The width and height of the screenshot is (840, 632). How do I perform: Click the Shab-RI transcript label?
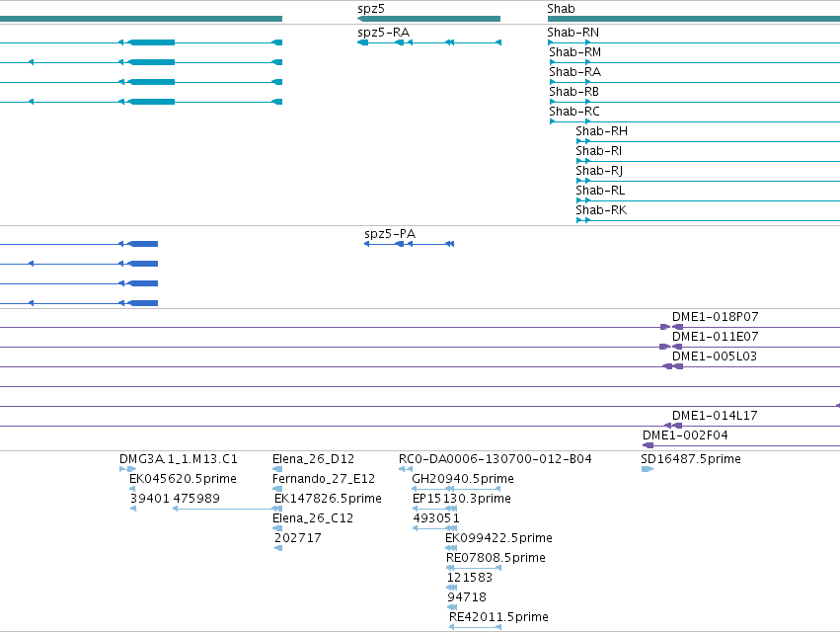tap(598, 151)
